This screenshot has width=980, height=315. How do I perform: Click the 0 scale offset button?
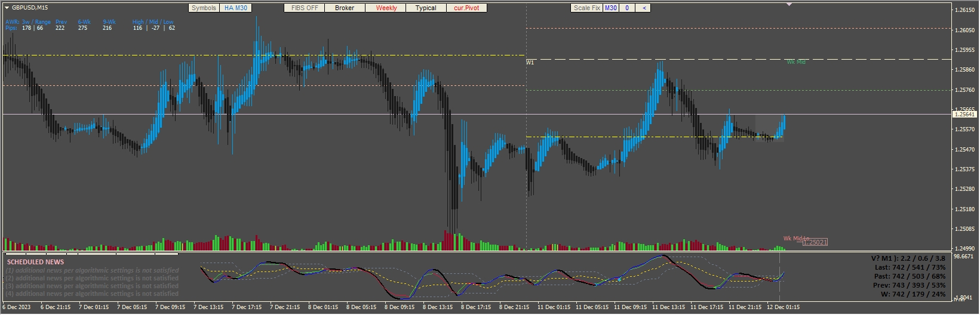tap(626, 8)
